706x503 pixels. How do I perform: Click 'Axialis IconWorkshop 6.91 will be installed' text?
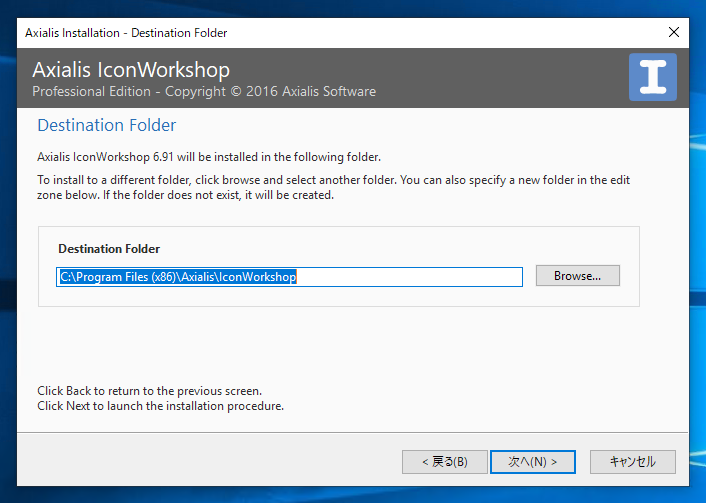209,157
